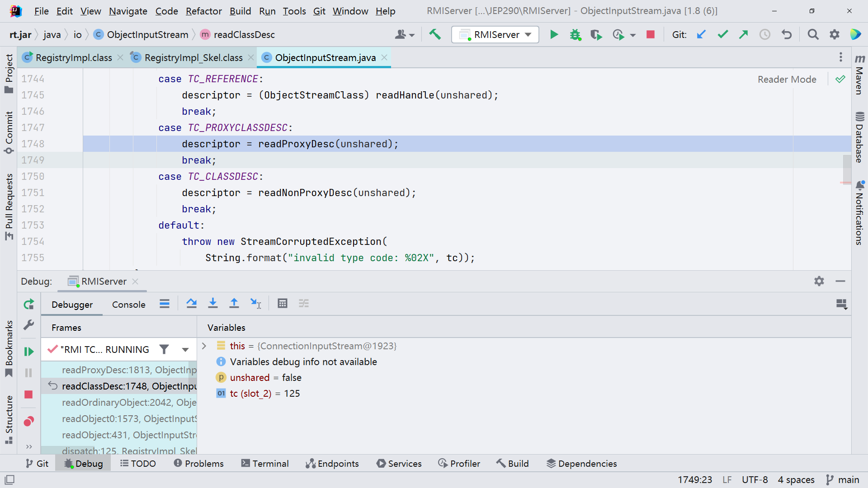Click the Console tab in debugger
Image resolution: width=868 pixels, height=488 pixels.
click(x=128, y=305)
